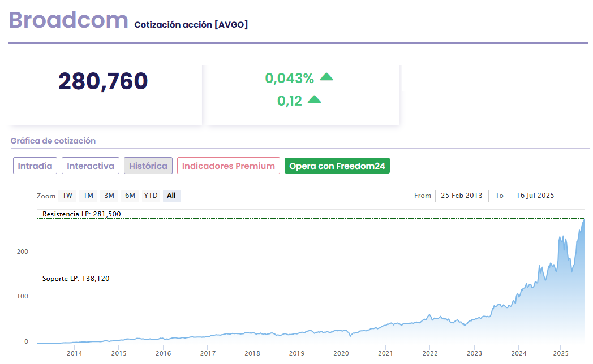Select the YTD zoom option
Image resolution: width=593 pixels, height=364 pixels.
tap(151, 196)
